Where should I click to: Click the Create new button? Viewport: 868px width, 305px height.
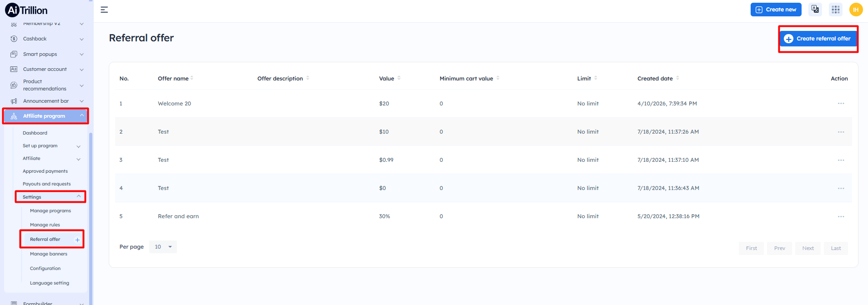pos(776,10)
